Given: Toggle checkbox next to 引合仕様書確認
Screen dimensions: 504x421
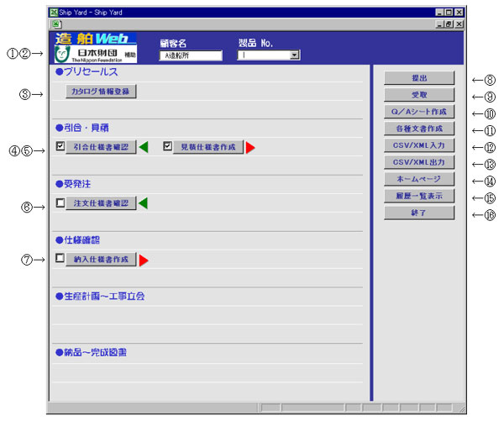Looking at the screenshot, I should pyautogui.click(x=60, y=146).
